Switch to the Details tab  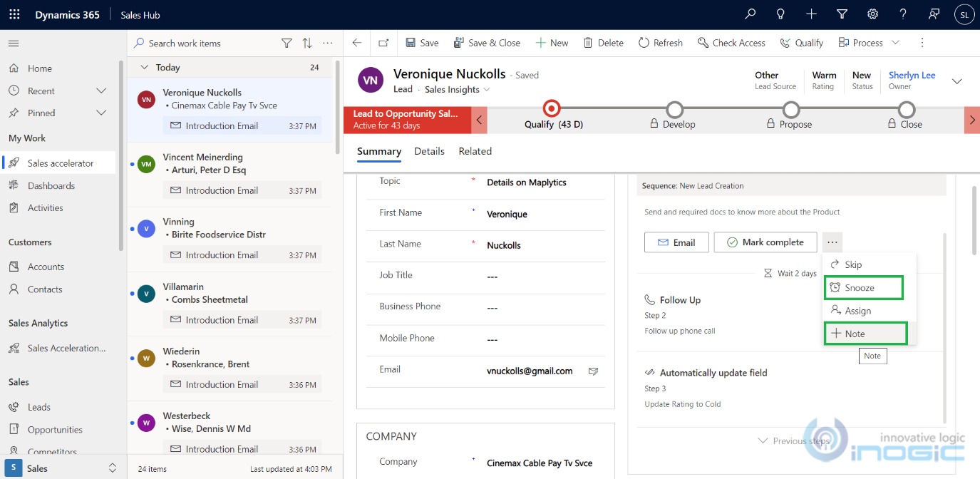(430, 151)
